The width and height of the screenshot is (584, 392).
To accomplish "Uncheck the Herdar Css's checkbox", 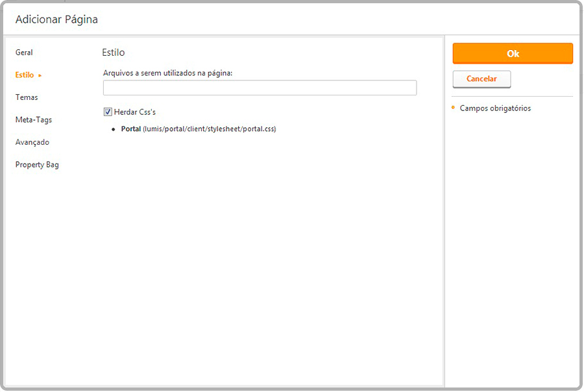I will coord(108,112).
